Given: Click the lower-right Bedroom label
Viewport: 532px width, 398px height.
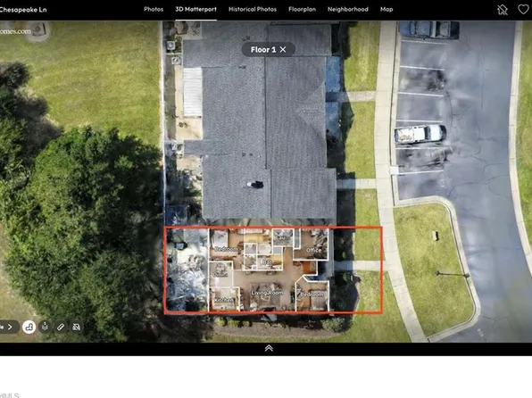Looking at the screenshot, I should [x=312, y=294].
